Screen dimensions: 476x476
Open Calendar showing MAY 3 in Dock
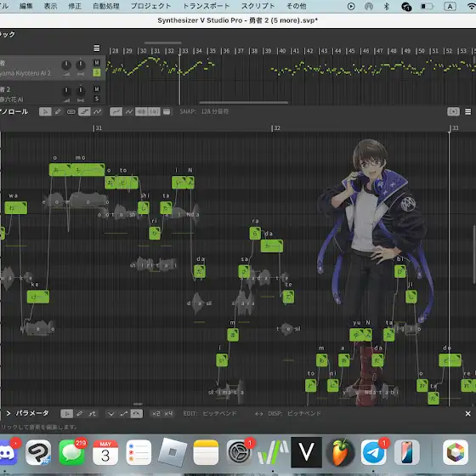[x=105, y=452]
